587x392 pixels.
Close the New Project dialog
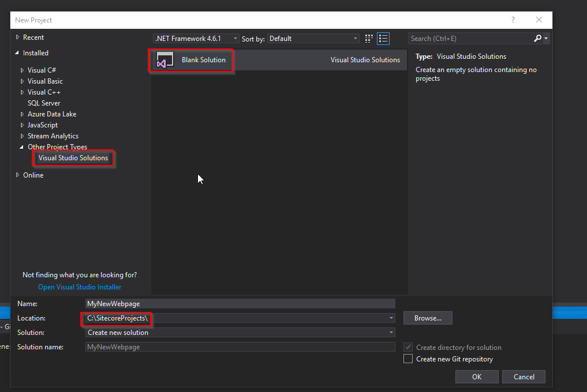[539, 20]
